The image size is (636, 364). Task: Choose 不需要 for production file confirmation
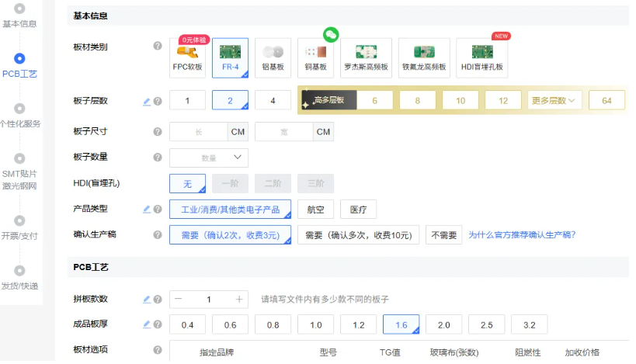coord(443,234)
